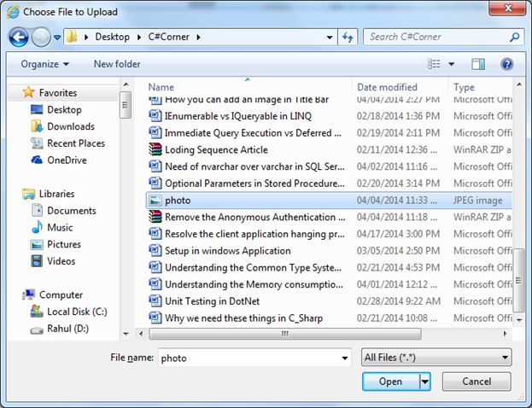Click the Back navigation arrow
Screen dimensions: 532x408
19,37
